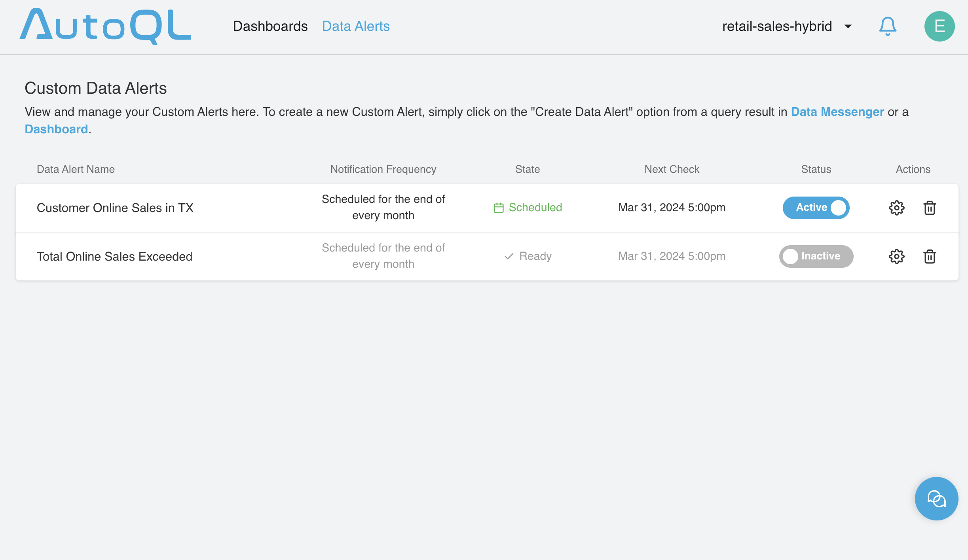Click the Data Alert Name column header
Screen dimensions: 968x560
click(76, 169)
